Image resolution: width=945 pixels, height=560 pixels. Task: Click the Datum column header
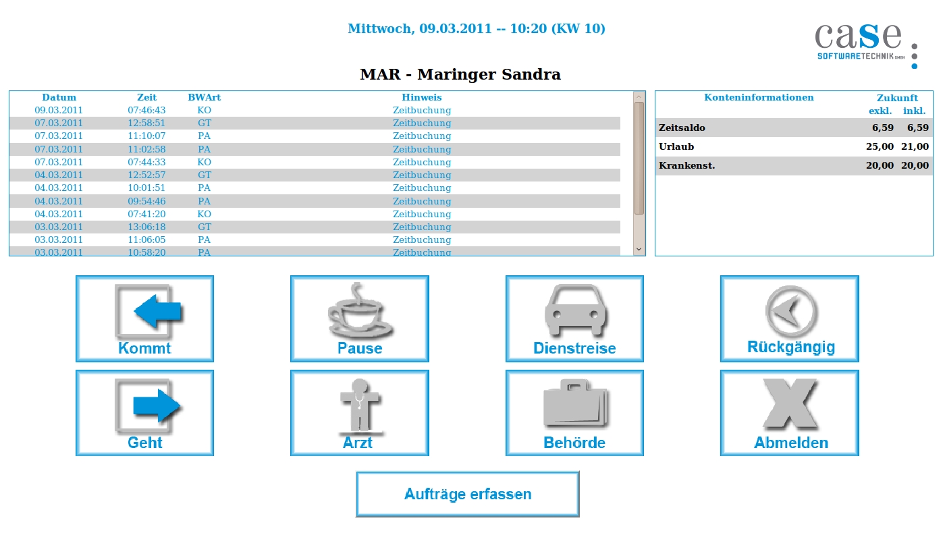tap(59, 98)
